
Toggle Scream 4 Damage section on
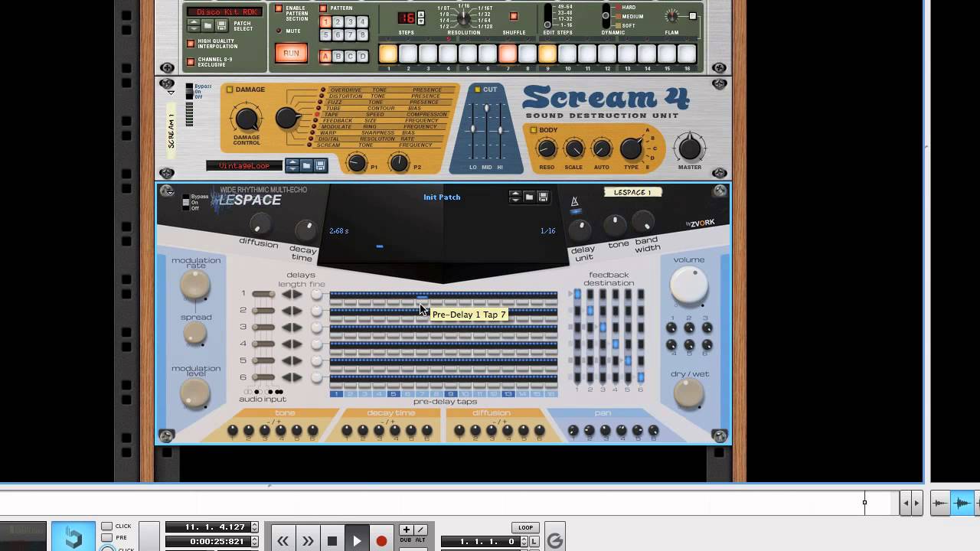[229, 90]
